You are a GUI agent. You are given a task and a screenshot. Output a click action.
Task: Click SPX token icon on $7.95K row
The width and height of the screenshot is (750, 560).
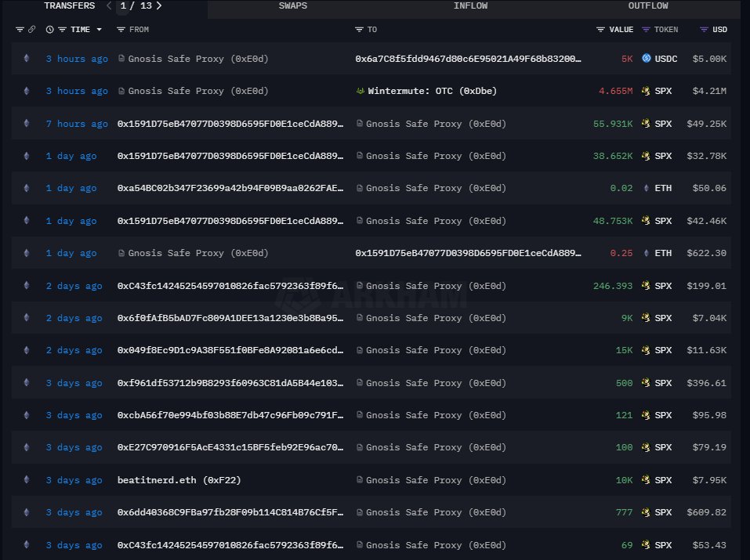point(646,479)
